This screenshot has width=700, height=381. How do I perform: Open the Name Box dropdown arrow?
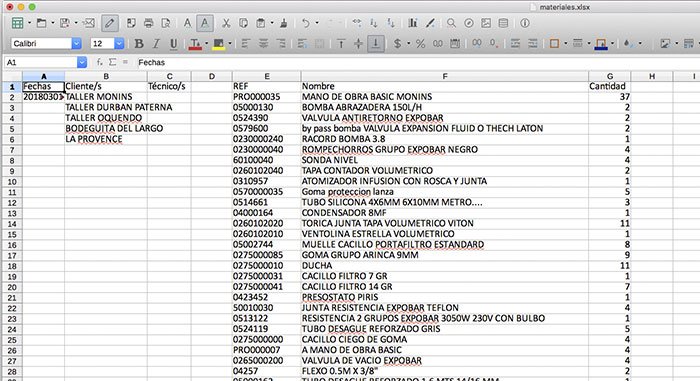coord(82,63)
